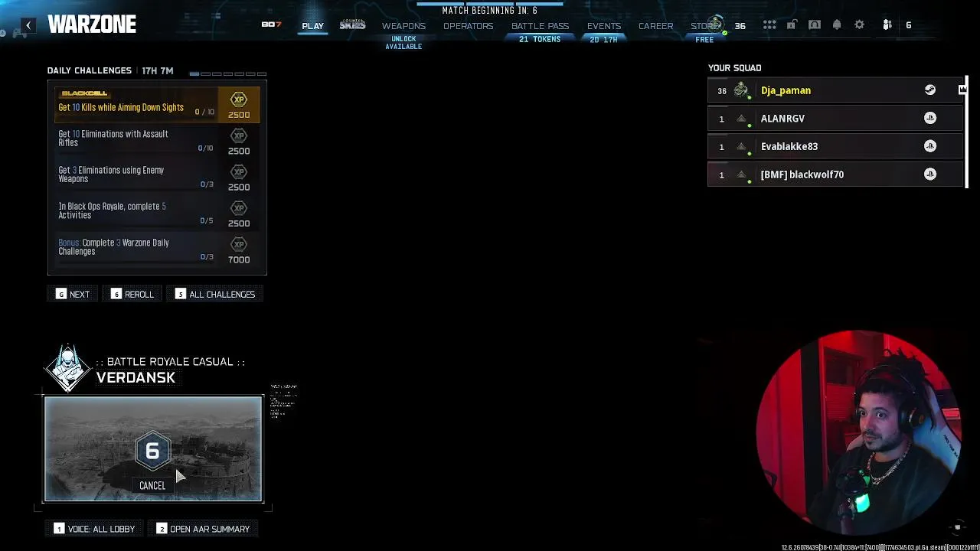Click the Verdansk map thumbnail
This screenshot has height=551, width=980.
pos(153,449)
